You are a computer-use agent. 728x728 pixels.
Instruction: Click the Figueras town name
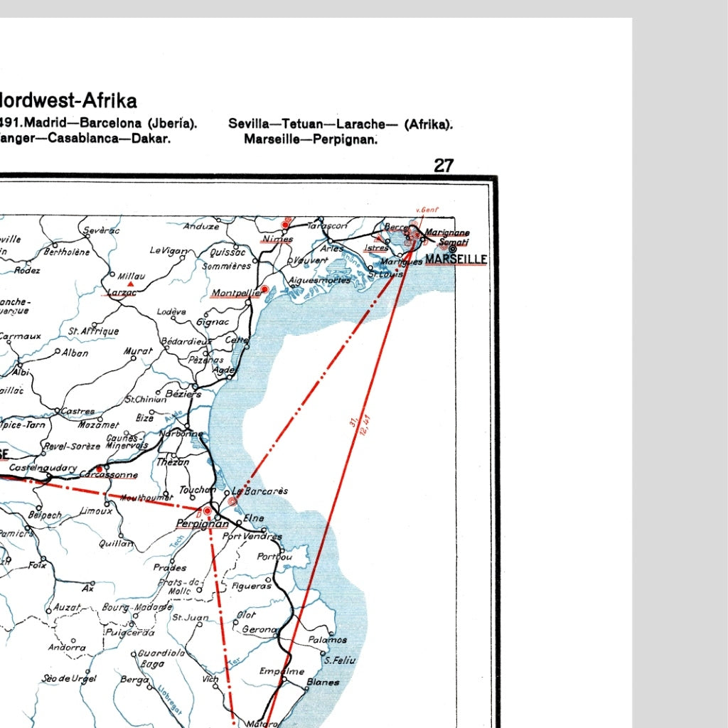tap(252, 586)
